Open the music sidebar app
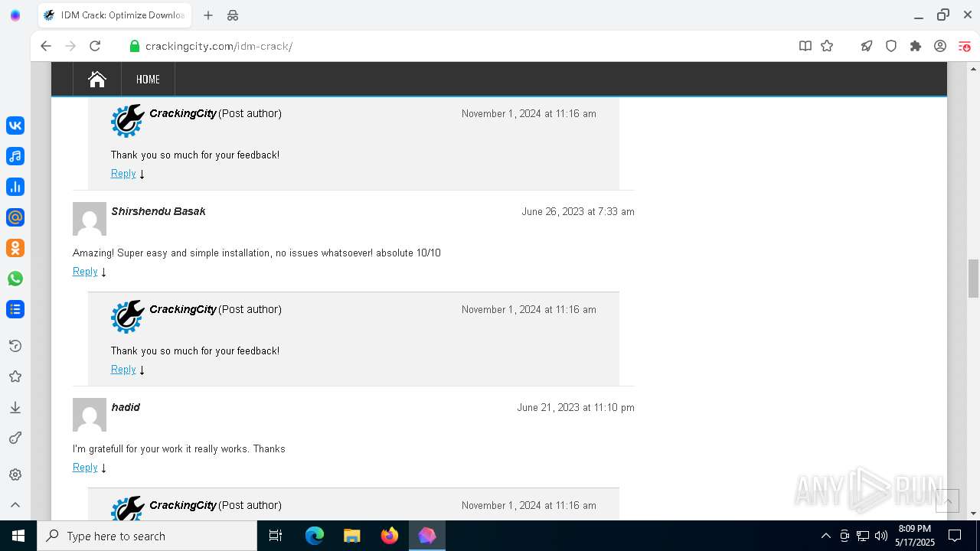 (x=15, y=156)
